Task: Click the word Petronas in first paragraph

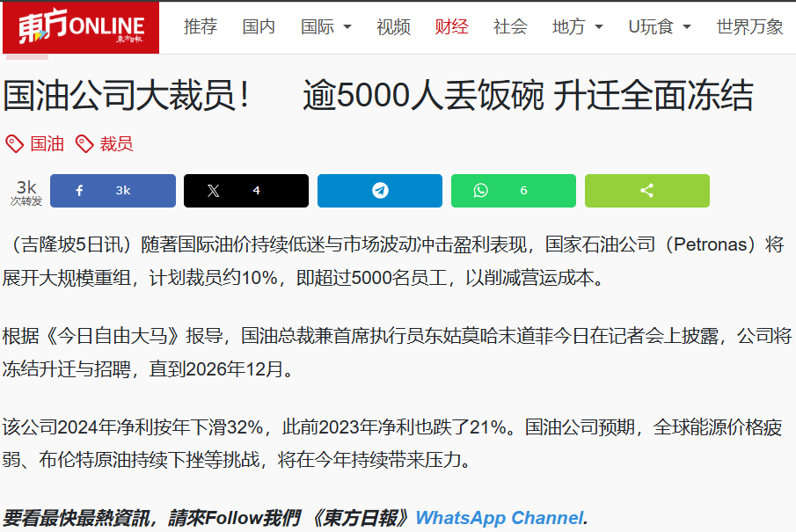Action: point(710,244)
